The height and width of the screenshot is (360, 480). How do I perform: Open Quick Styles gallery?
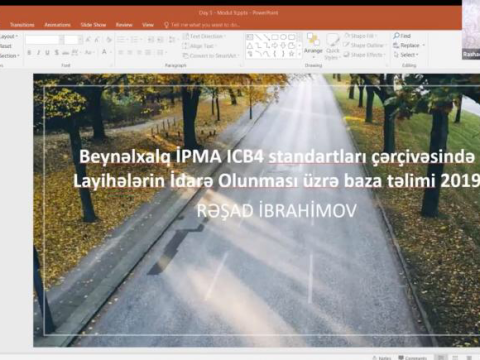[332, 47]
